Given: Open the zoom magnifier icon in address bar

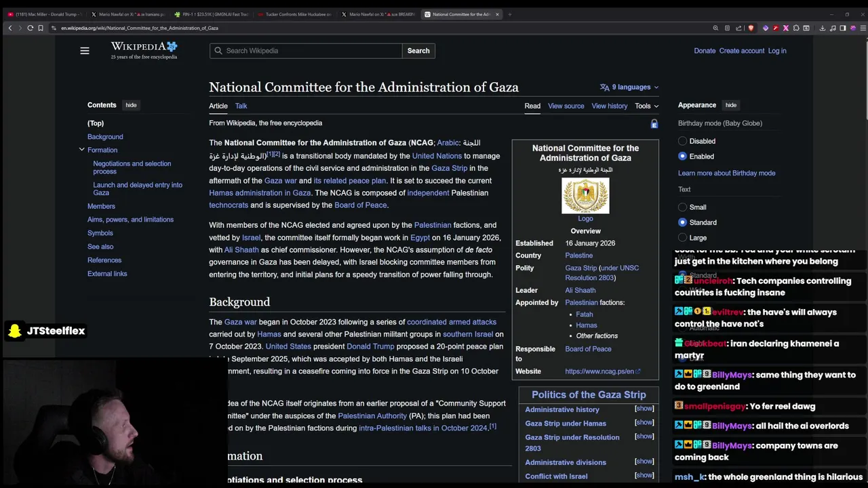Looking at the screenshot, I should pos(715,28).
